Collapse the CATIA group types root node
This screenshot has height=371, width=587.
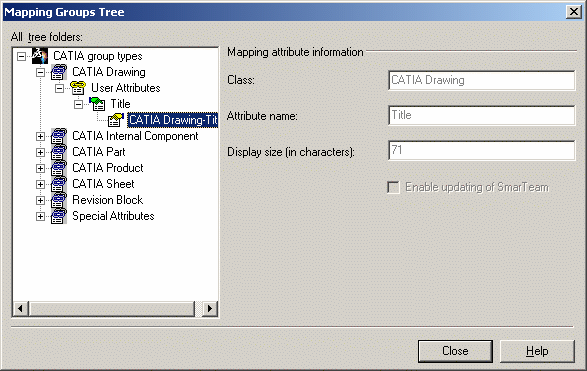pyautogui.click(x=22, y=57)
